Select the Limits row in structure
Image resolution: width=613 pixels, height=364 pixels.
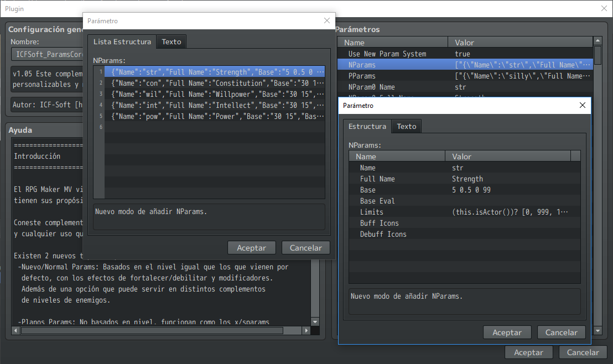click(x=464, y=212)
